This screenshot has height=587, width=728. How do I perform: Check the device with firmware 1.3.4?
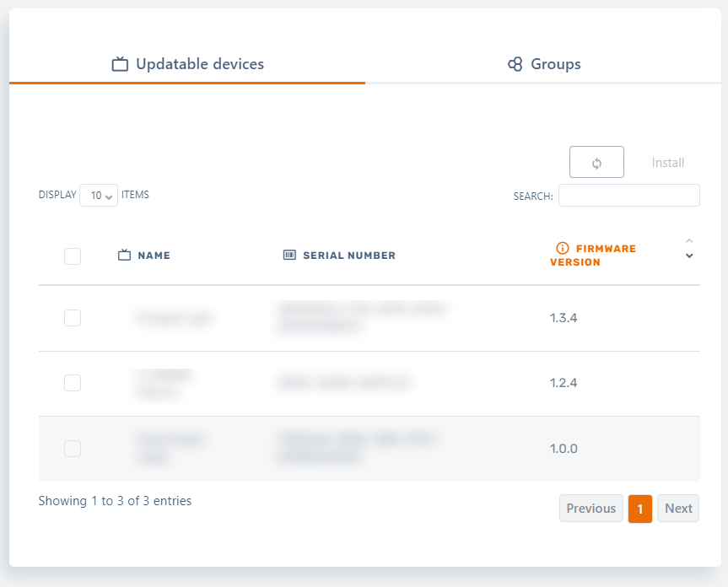point(73,318)
